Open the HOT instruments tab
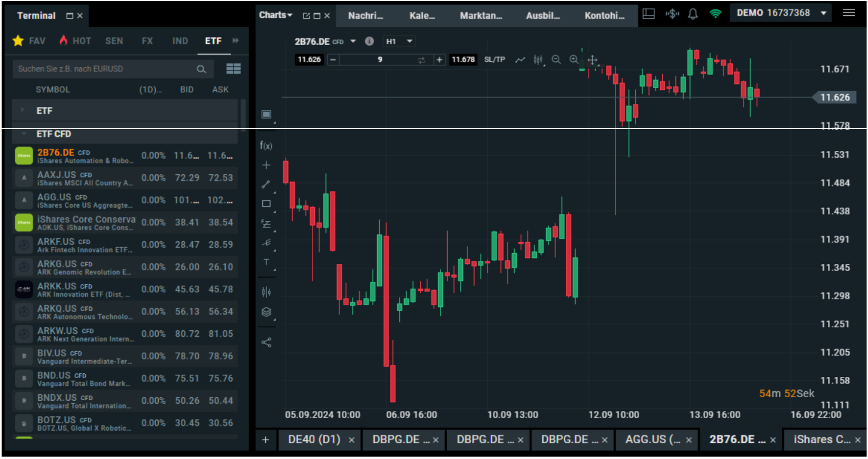This screenshot has width=868, height=459. (75, 41)
